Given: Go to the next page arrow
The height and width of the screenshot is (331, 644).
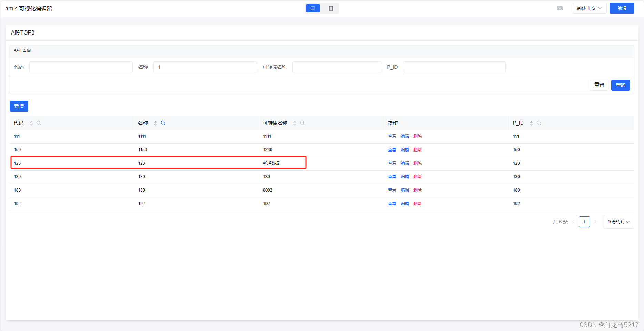Looking at the screenshot, I should pyautogui.click(x=595, y=222).
